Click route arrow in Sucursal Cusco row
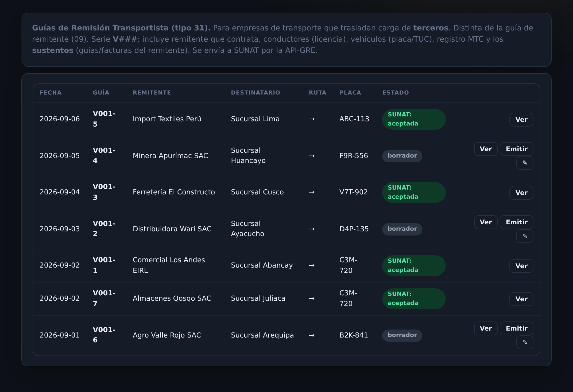The height and width of the screenshot is (392, 573). pyautogui.click(x=312, y=192)
